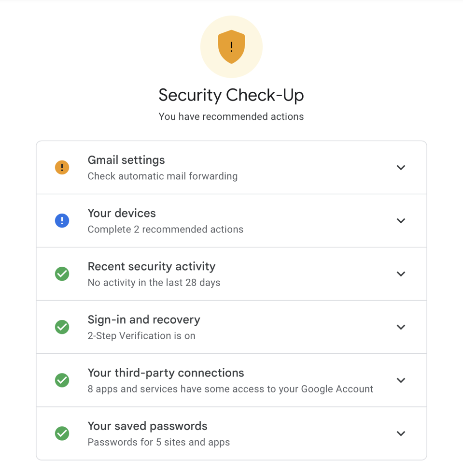Screen dimensions: 463x476
Task: Click green checkmark for saved passwords
Action: coord(62,433)
